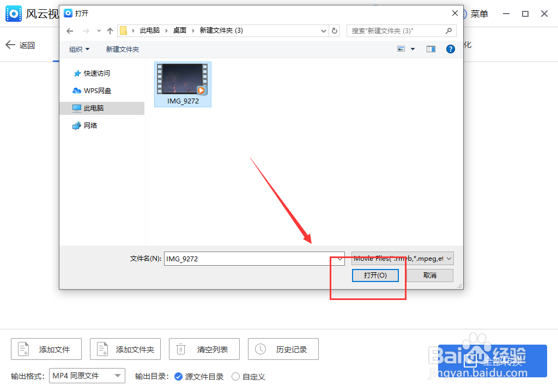Click the breadcrumb folder icon in address bar
Viewport: 558px width, 392px height.
(x=124, y=30)
